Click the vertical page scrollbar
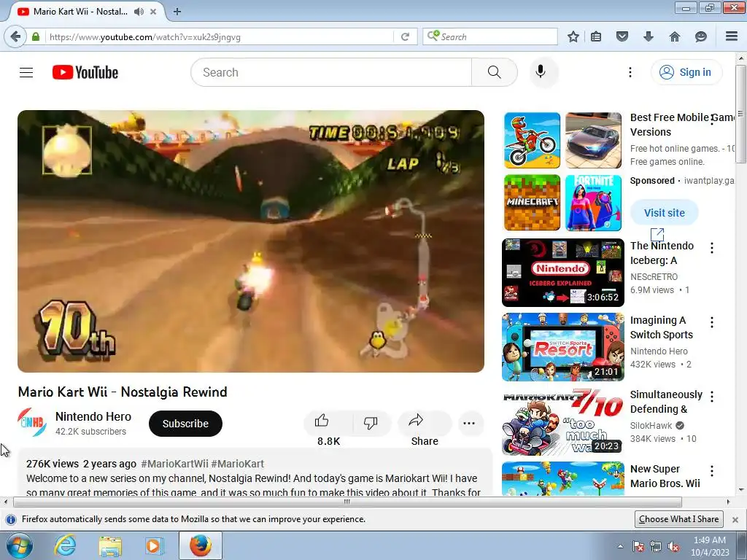This screenshot has width=747, height=560. [741, 114]
